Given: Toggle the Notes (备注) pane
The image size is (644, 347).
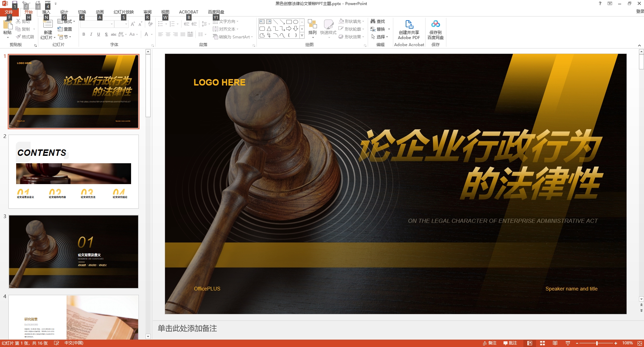Looking at the screenshot, I should (490, 343).
